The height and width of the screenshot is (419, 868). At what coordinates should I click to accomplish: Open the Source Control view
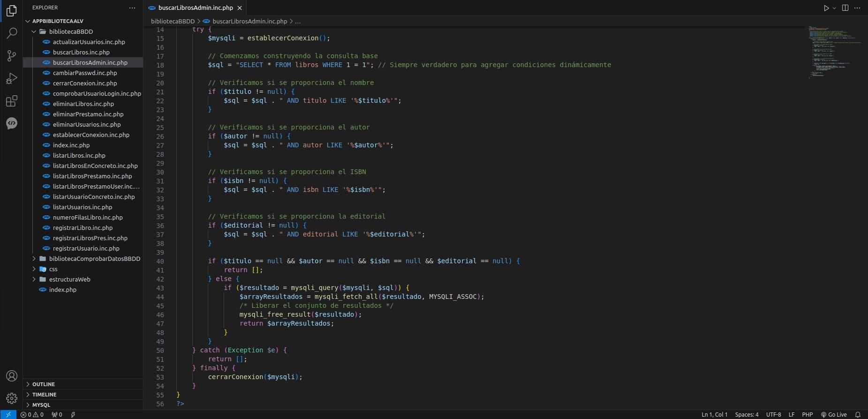[x=11, y=55]
